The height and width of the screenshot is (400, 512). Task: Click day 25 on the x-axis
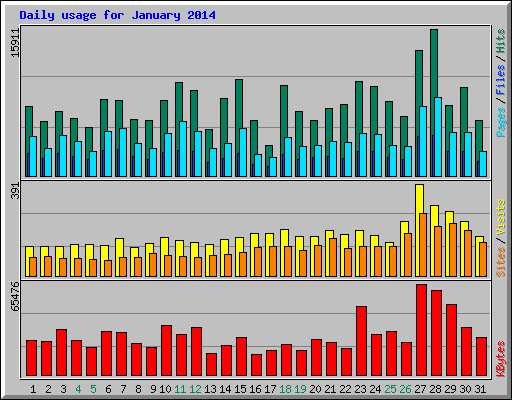390,389
